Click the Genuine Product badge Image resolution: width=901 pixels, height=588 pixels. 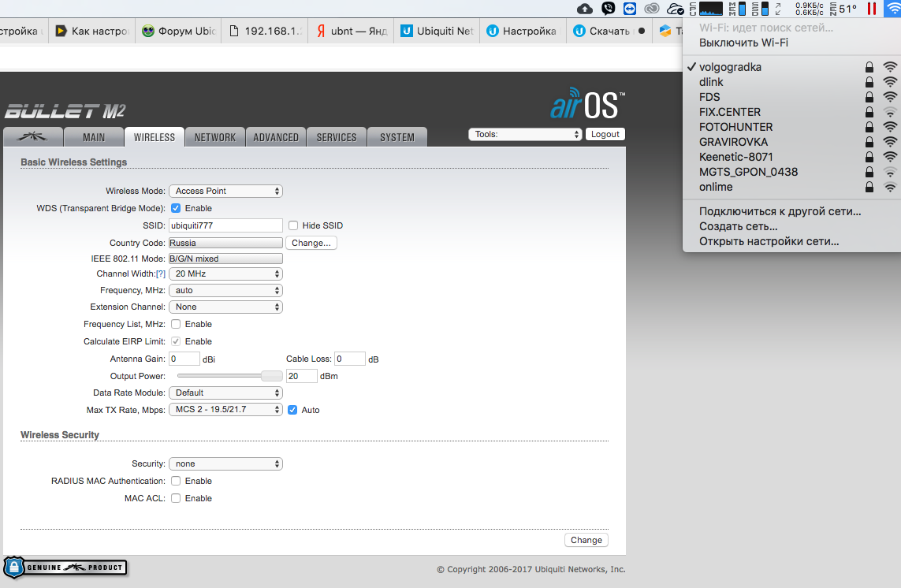[65, 568]
